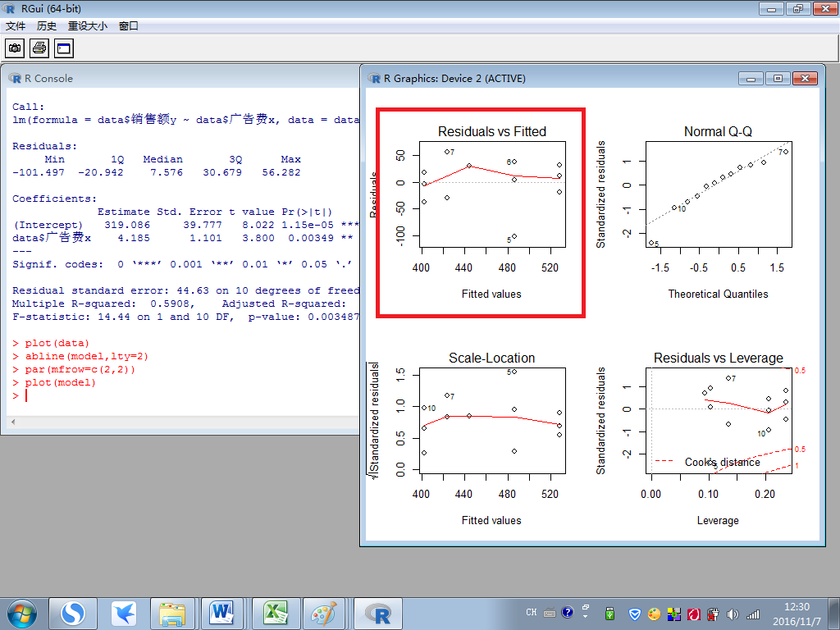
Task: Click the Residuals vs Fitted plot title
Action: pos(492,132)
